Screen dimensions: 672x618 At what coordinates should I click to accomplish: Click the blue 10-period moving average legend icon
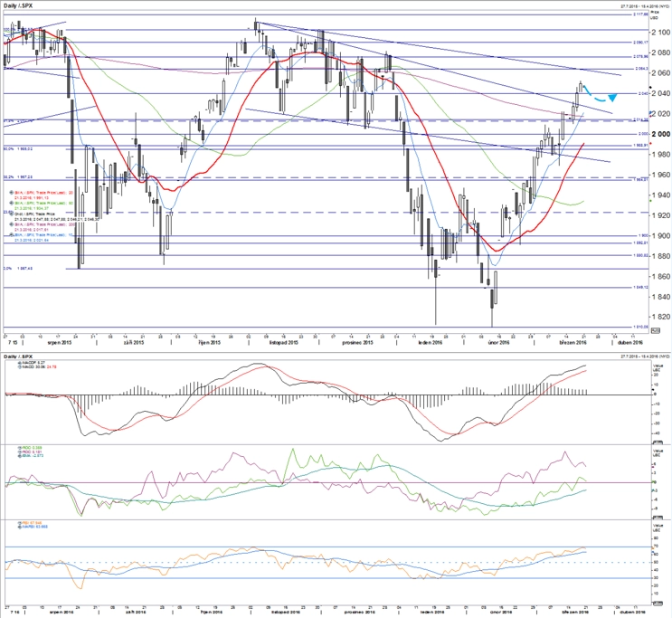(x=12, y=234)
